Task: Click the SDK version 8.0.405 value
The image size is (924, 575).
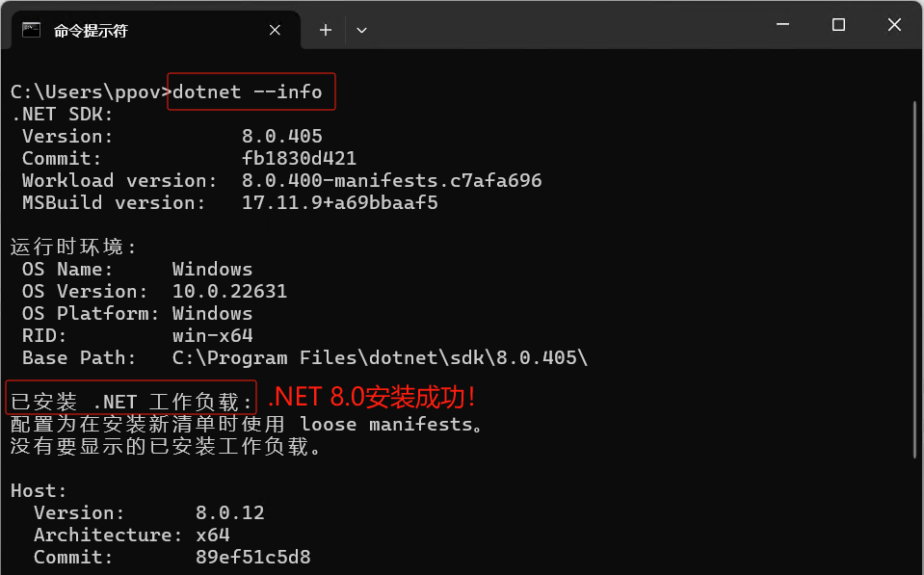Action: pyautogui.click(x=281, y=136)
